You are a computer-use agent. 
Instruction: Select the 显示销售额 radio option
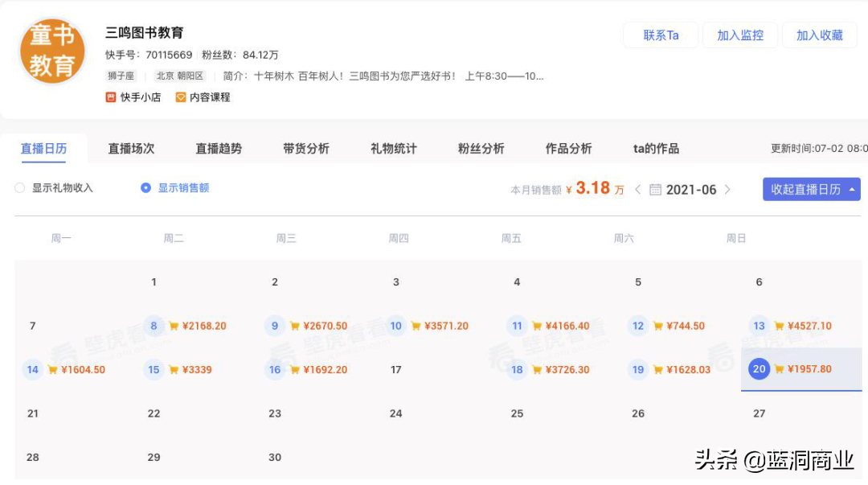click(145, 188)
